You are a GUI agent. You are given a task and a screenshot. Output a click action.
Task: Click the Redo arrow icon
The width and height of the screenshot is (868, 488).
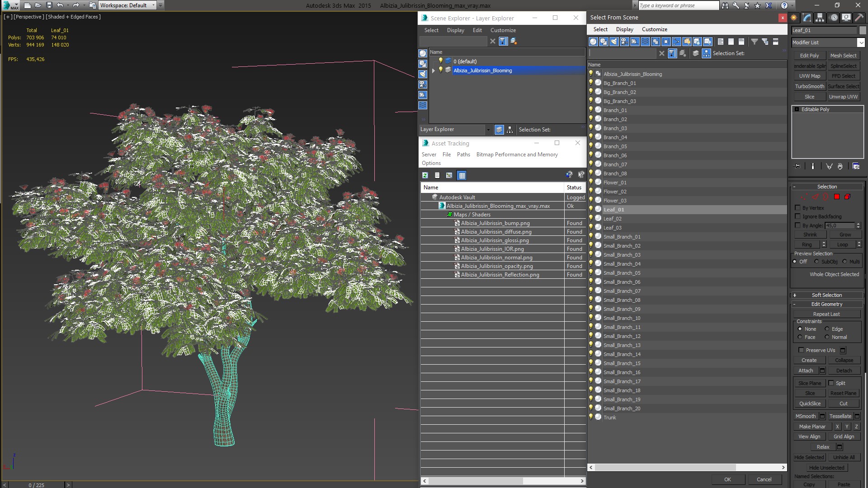click(76, 5)
